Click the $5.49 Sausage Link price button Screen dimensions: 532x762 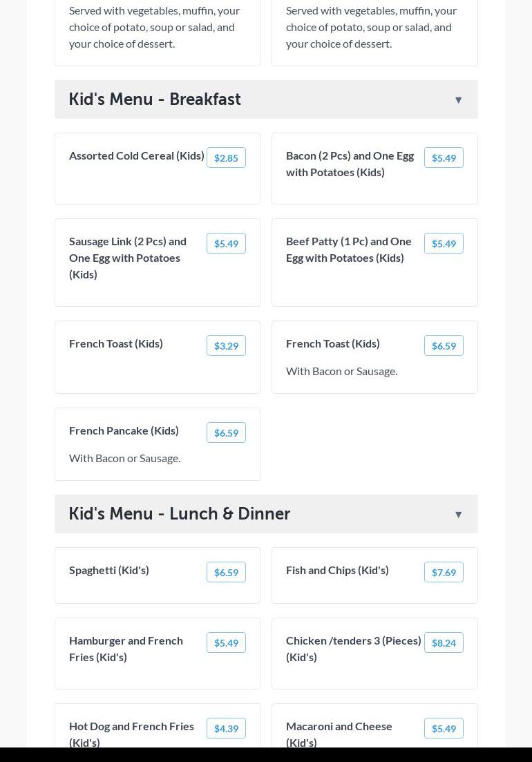[x=226, y=244]
